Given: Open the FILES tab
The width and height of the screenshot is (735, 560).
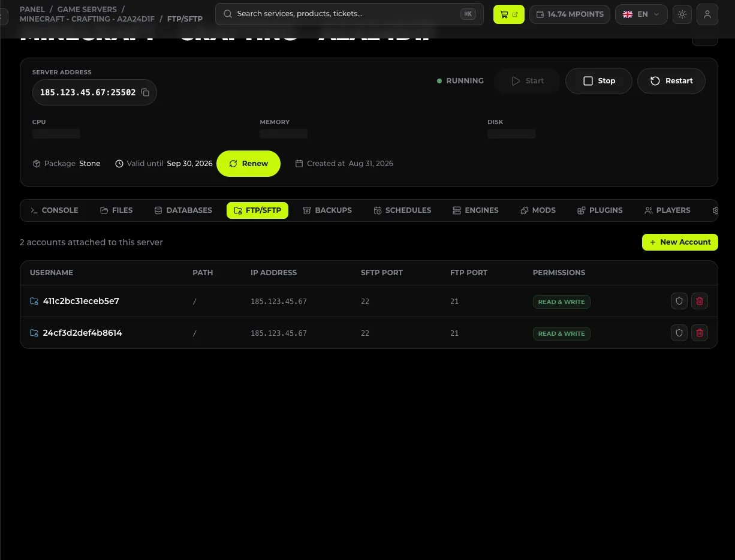Looking at the screenshot, I should [x=116, y=210].
